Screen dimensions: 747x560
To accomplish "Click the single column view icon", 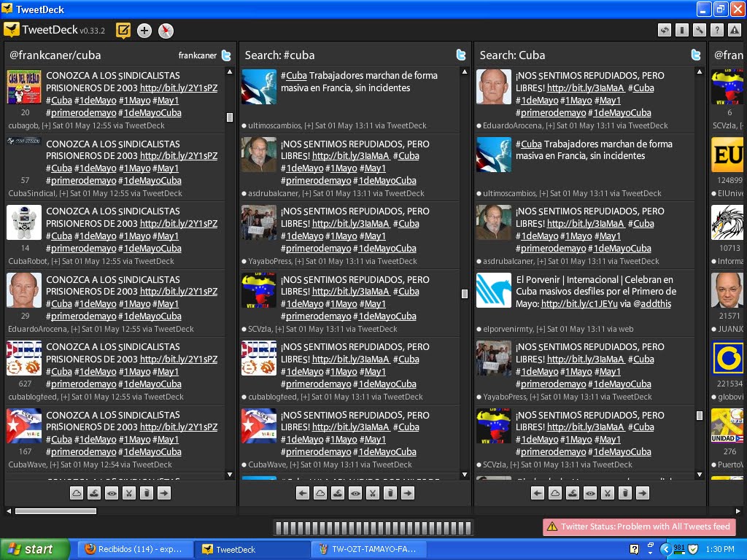I will pos(682,31).
